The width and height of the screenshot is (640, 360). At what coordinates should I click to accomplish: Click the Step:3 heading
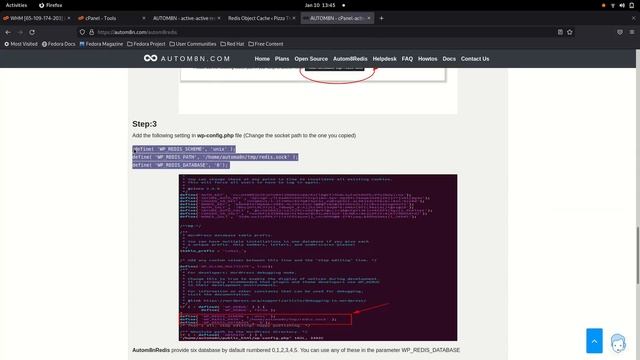pyautogui.click(x=144, y=124)
